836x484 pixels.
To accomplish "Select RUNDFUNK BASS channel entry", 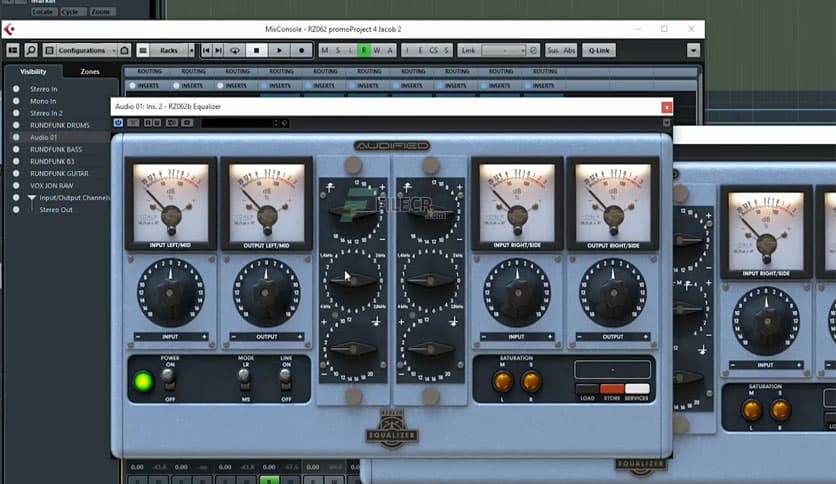I will tap(56, 149).
